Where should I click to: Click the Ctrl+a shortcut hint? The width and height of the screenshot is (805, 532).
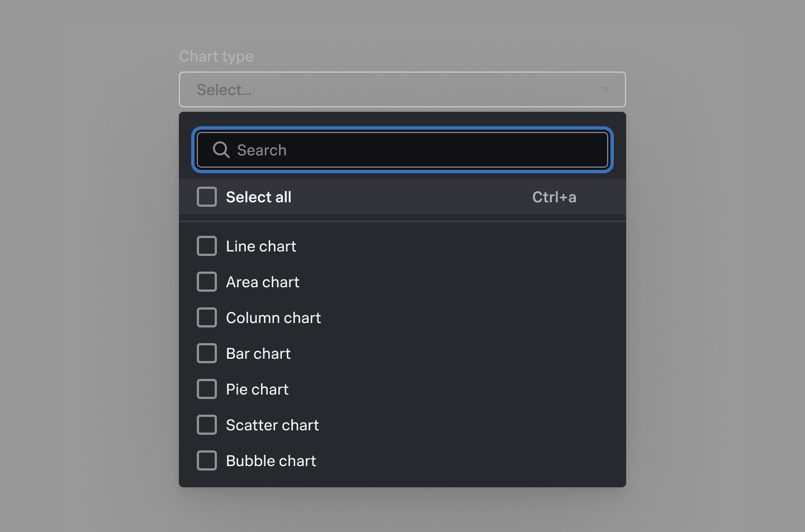tap(555, 197)
